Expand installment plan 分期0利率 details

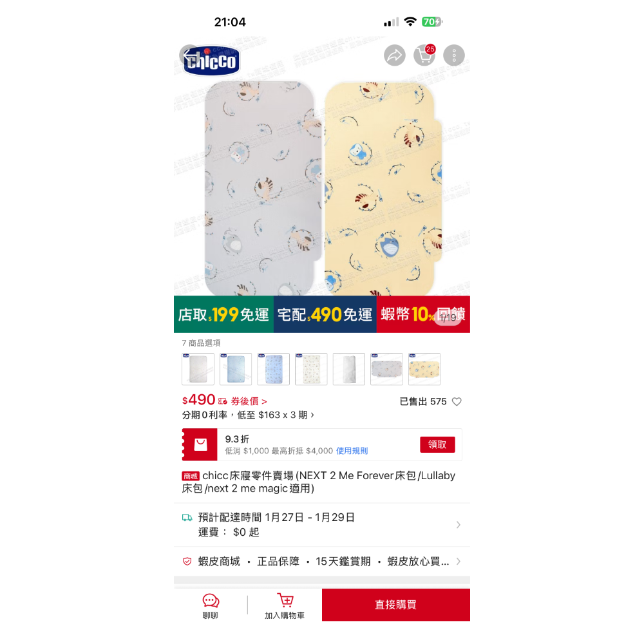point(248,415)
